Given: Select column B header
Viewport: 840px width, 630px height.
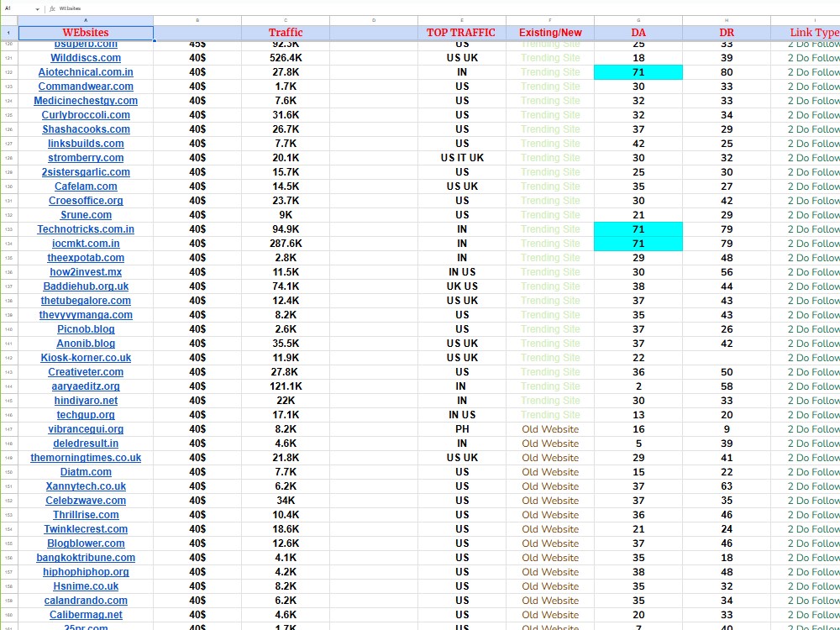Looking at the screenshot, I should coord(197,20).
